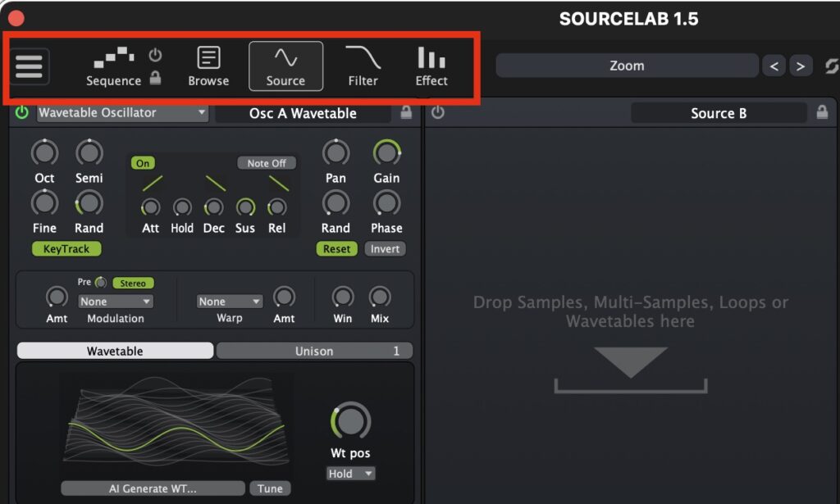Select the Wavetable tab
840x504 pixels.
tap(114, 350)
